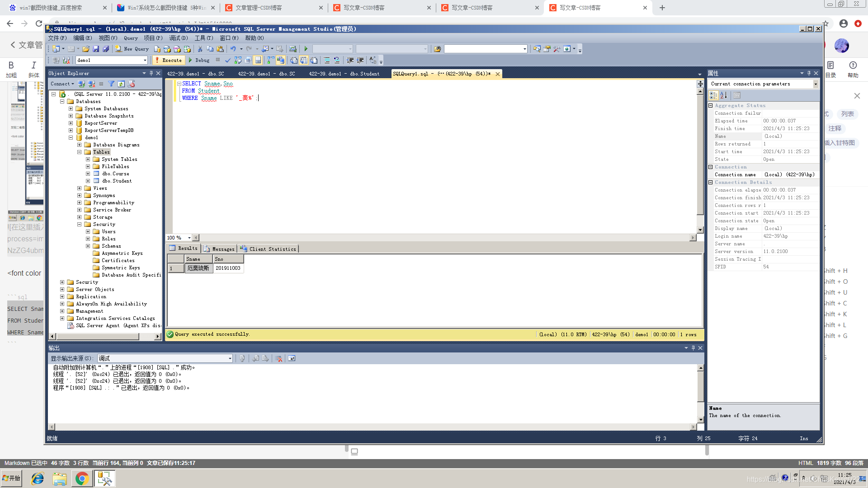Click the Change Connection icon
This screenshot has height=488, width=868.
click(x=66, y=60)
